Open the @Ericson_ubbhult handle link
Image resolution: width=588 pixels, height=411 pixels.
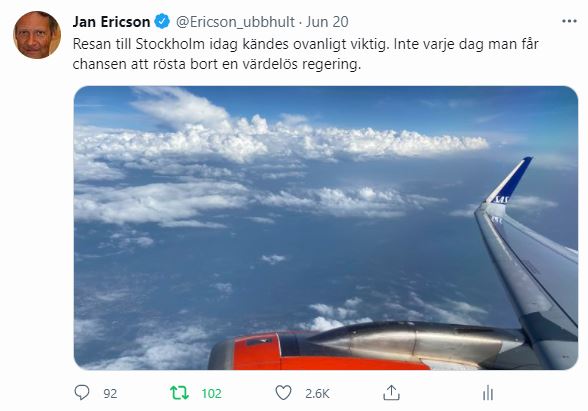pos(235,22)
